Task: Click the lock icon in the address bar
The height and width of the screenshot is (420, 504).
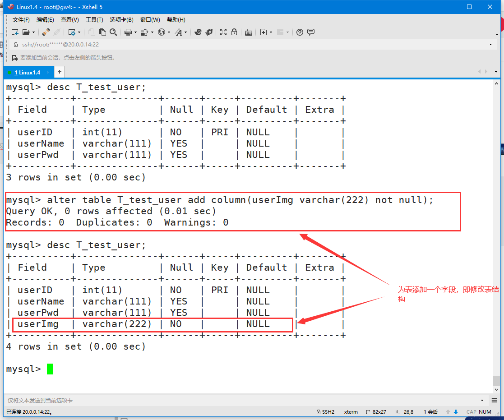Action: pos(15,45)
